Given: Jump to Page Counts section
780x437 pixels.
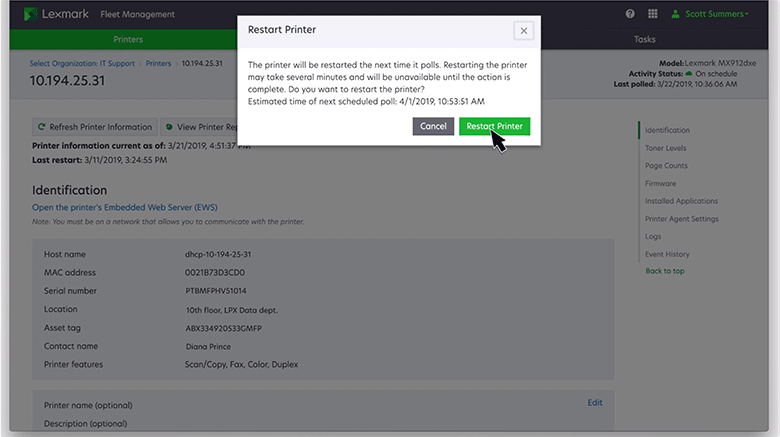Looking at the screenshot, I should 666,166.
